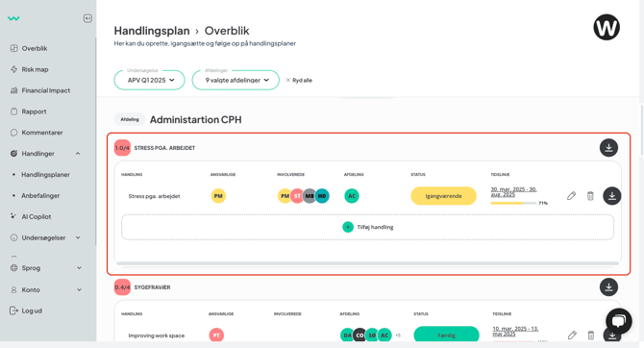Download the STRESS PGA. ARBEJDET section plan

tap(608, 148)
